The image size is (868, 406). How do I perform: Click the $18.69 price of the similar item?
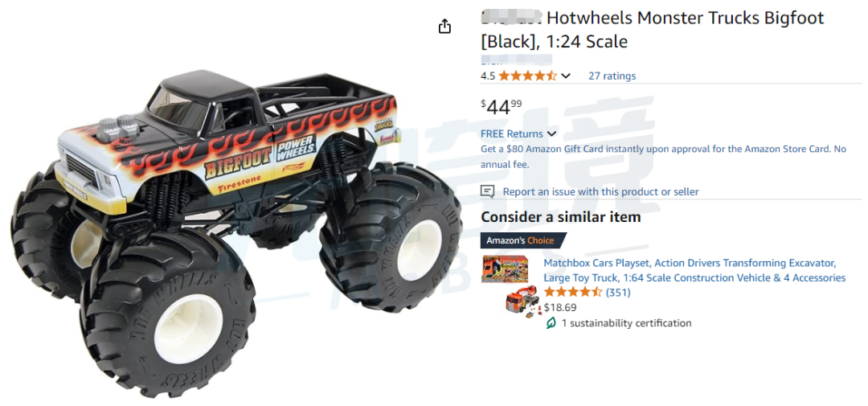click(560, 307)
